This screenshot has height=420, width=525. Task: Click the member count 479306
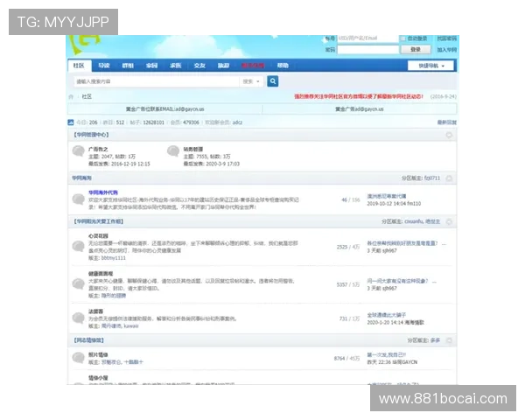point(191,122)
